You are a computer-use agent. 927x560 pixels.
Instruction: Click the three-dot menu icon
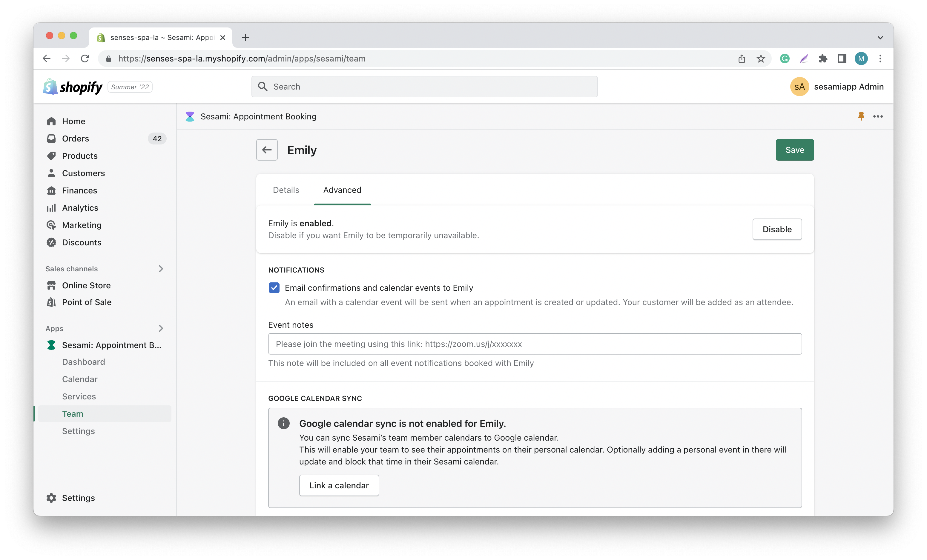(x=878, y=116)
